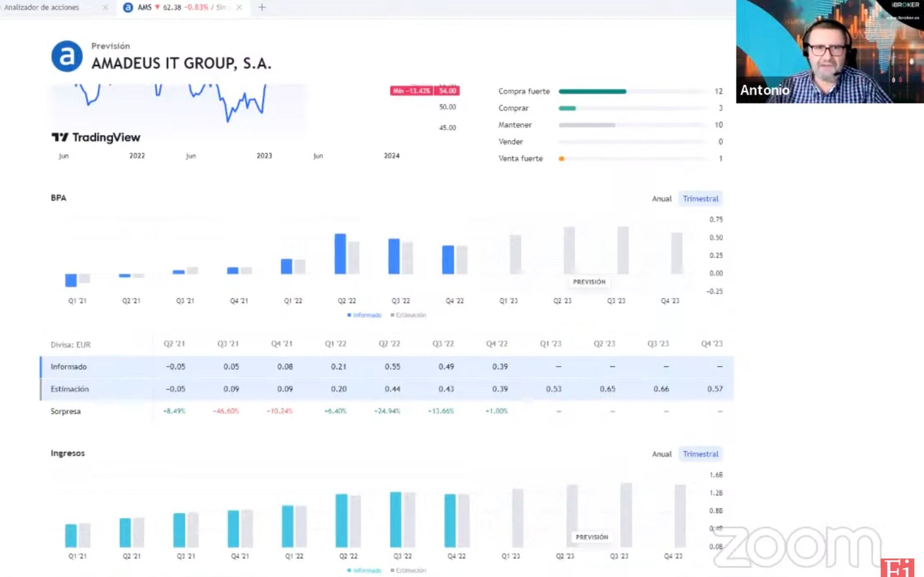Toggle Informado legend under the BPA chart
924x577 pixels.
click(x=364, y=315)
